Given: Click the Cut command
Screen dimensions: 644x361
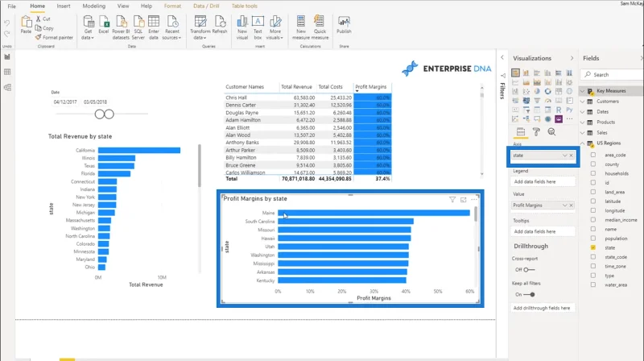Looking at the screenshot, I should click(43, 19).
